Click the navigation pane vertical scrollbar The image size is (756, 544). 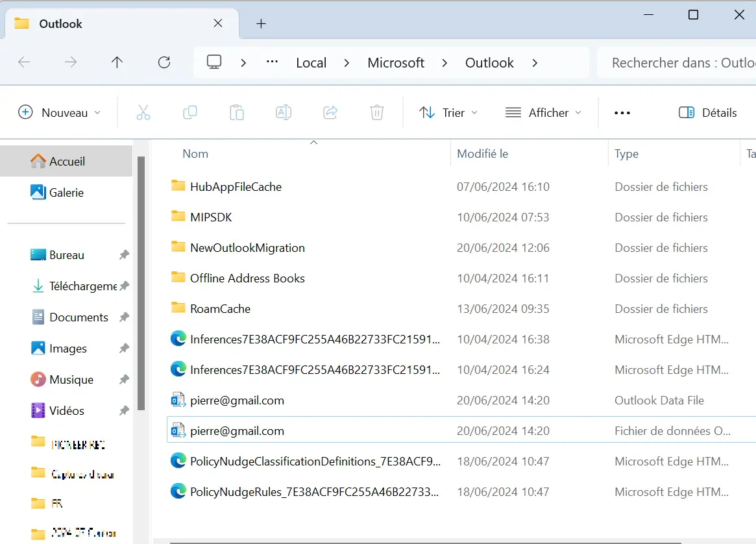click(141, 283)
